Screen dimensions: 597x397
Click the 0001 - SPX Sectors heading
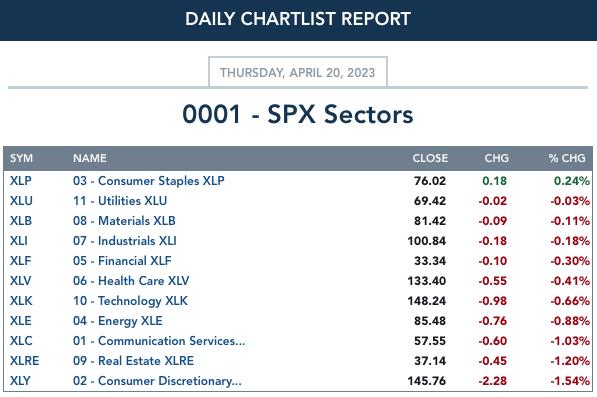pyautogui.click(x=298, y=114)
